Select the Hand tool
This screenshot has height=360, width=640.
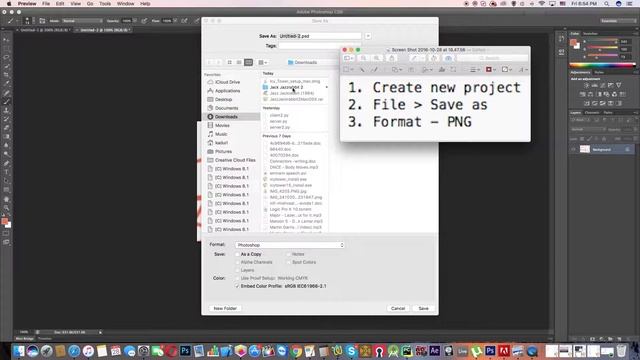coord(6,199)
